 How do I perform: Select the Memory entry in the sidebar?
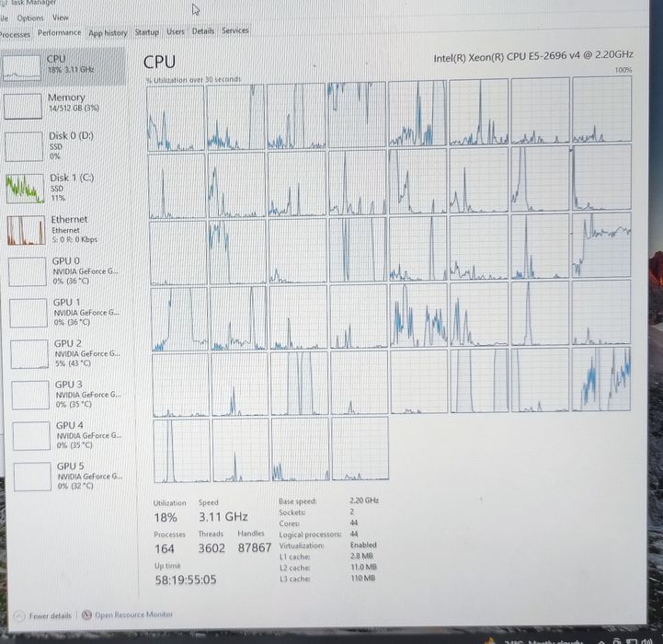[64, 106]
